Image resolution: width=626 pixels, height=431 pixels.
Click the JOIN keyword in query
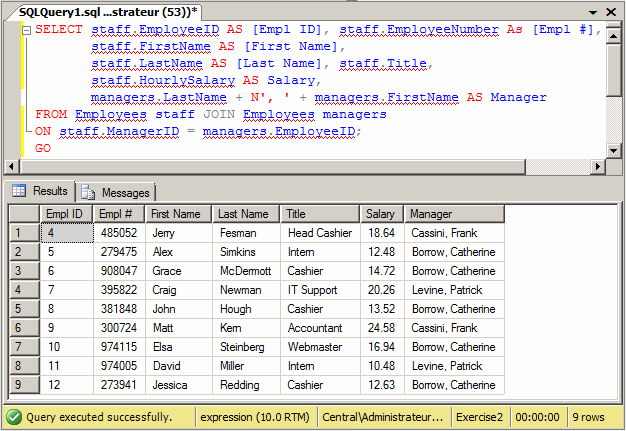click(x=219, y=115)
